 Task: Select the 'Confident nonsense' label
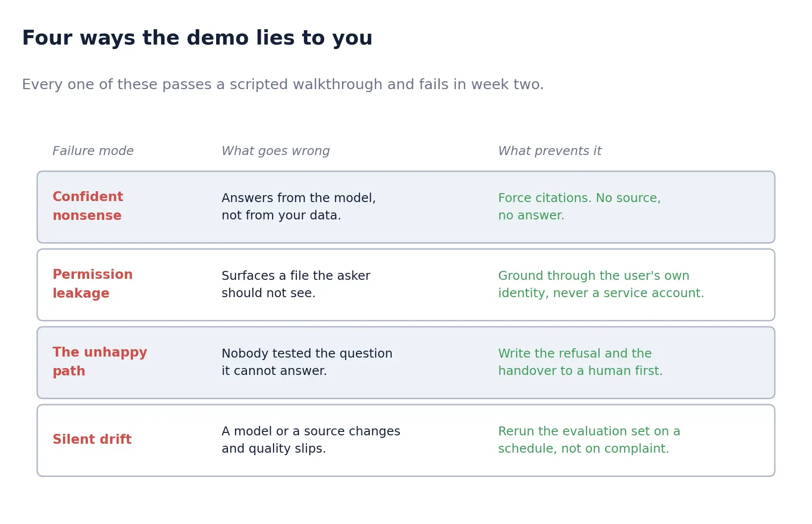pyautogui.click(x=88, y=206)
